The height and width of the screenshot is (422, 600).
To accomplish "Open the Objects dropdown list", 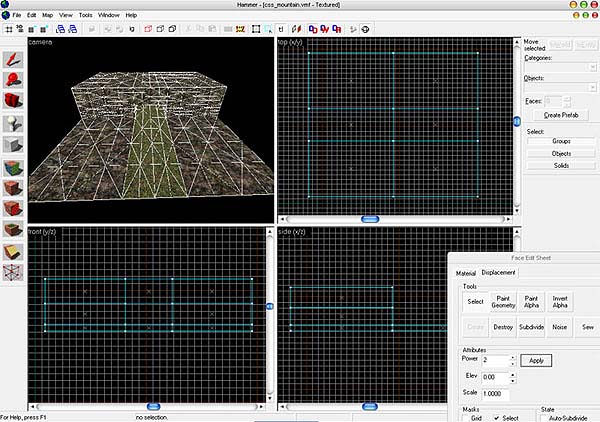I will [592, 88].
